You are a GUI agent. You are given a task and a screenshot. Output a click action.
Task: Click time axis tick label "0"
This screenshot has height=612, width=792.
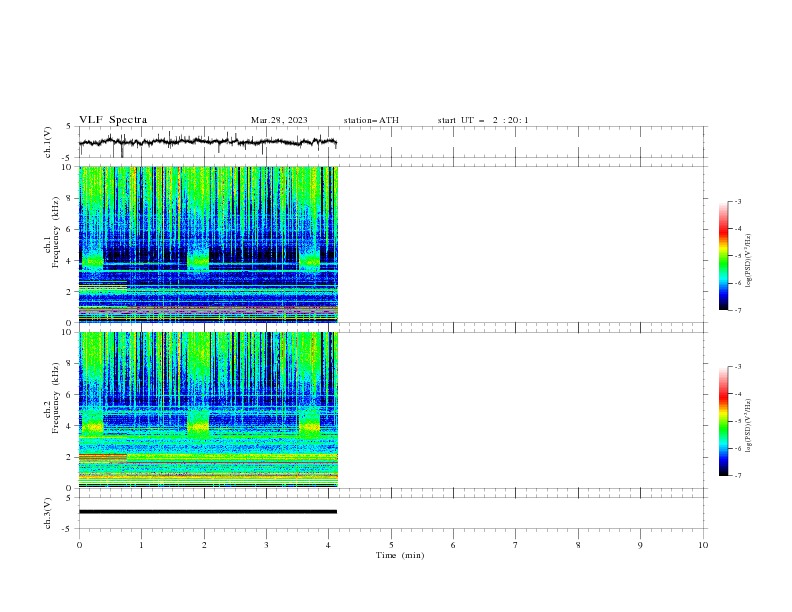click(x=79, y=545)
